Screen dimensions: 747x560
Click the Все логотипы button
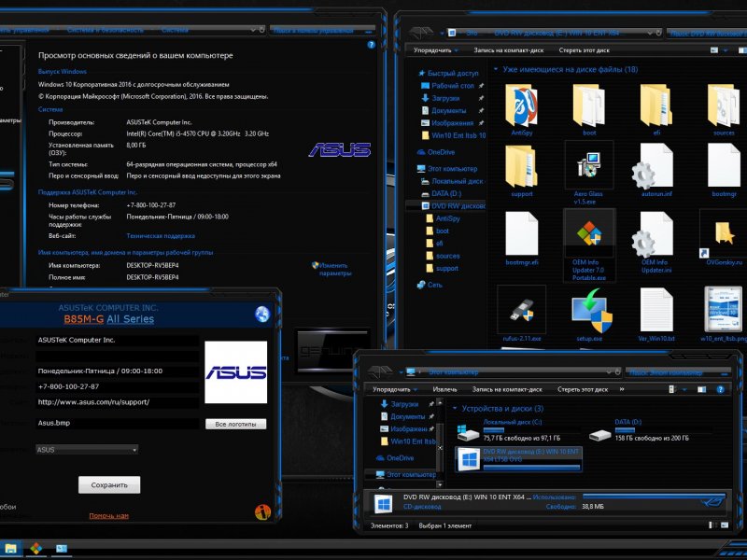236,424
